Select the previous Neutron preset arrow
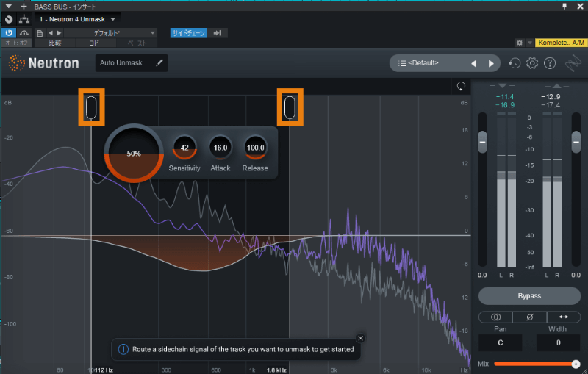Image resolution: width=588 pixels, height=374 pixels. (473, 63)
